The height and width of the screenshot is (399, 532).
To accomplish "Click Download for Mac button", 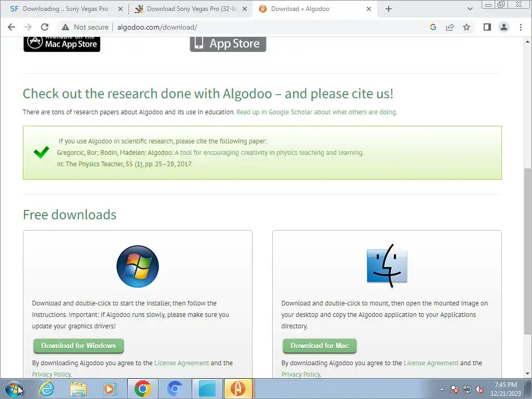I will tap(320, 345).
